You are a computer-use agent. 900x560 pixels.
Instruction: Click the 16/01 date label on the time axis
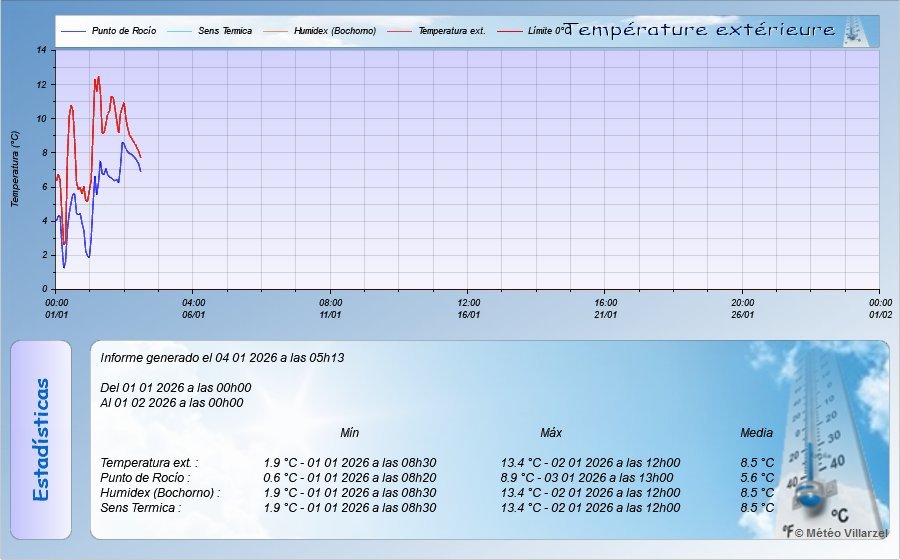(x=468, y=314)
